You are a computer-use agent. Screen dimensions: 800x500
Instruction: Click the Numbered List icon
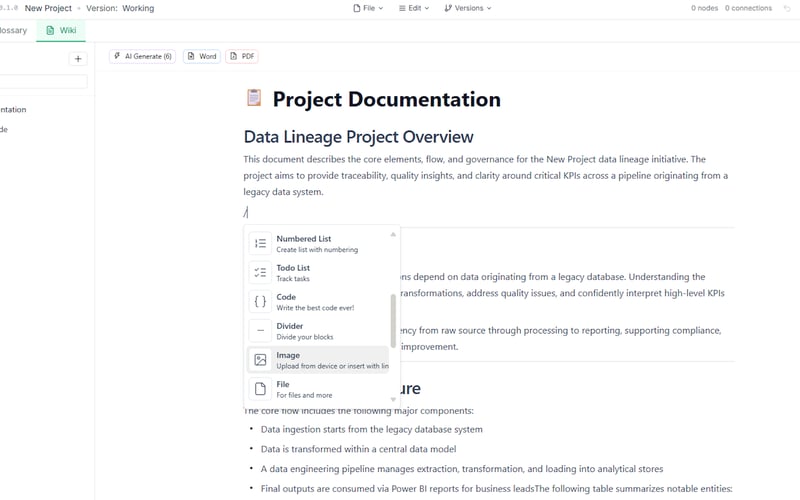tap(260, 243)
